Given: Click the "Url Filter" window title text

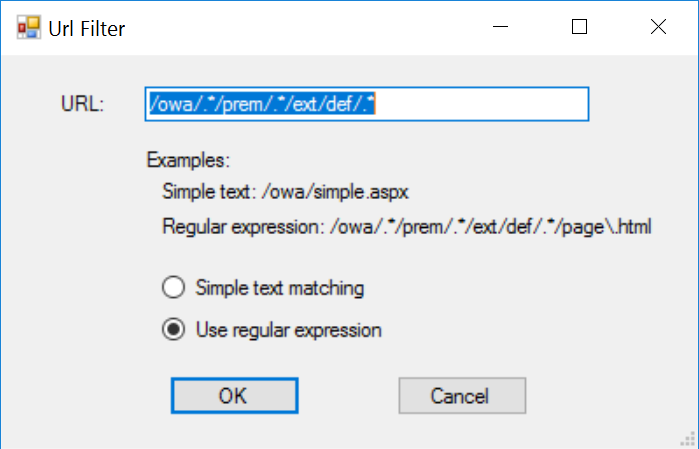Looking at the screenshot, I should (87, 28).
